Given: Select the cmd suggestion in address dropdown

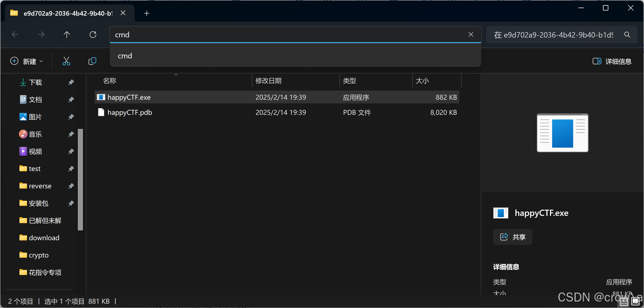Looking at the screenshot, I should click(125, 56).
